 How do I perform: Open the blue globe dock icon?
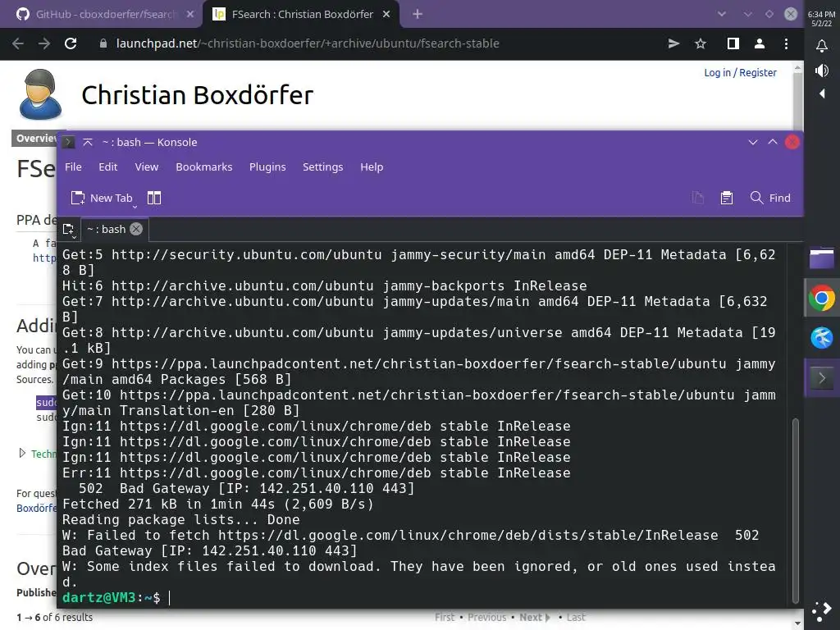tap(821, 337)
